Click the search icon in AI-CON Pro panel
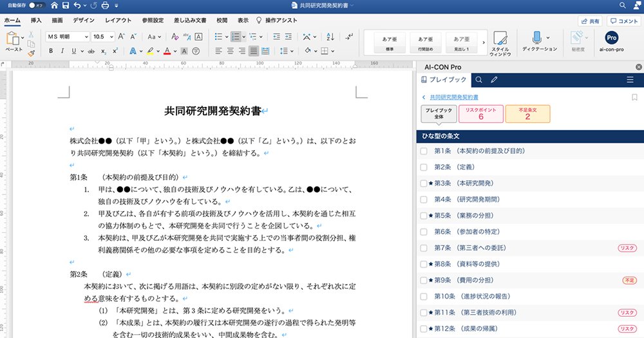 point(479,80)
